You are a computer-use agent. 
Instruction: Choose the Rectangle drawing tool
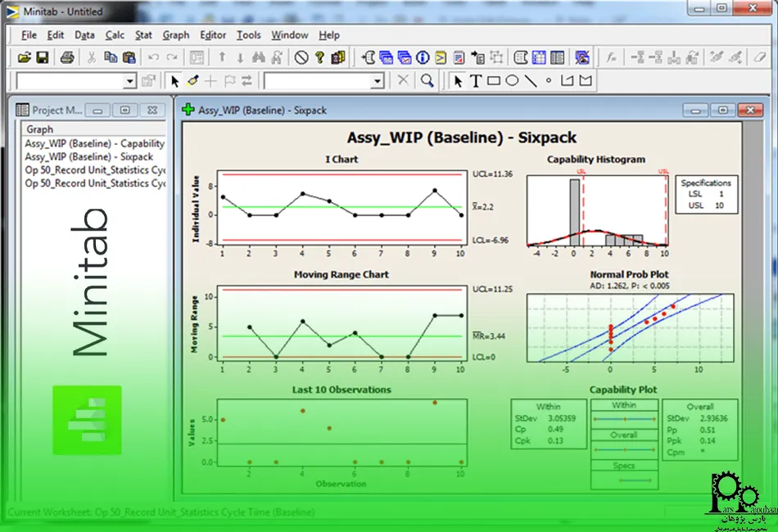click(x=494, y=80)
